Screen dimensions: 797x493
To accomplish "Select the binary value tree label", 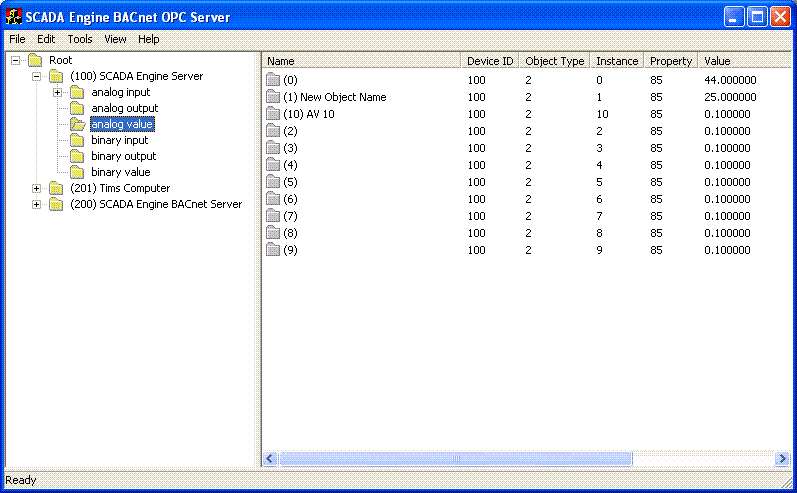I will tap(120, 172).
